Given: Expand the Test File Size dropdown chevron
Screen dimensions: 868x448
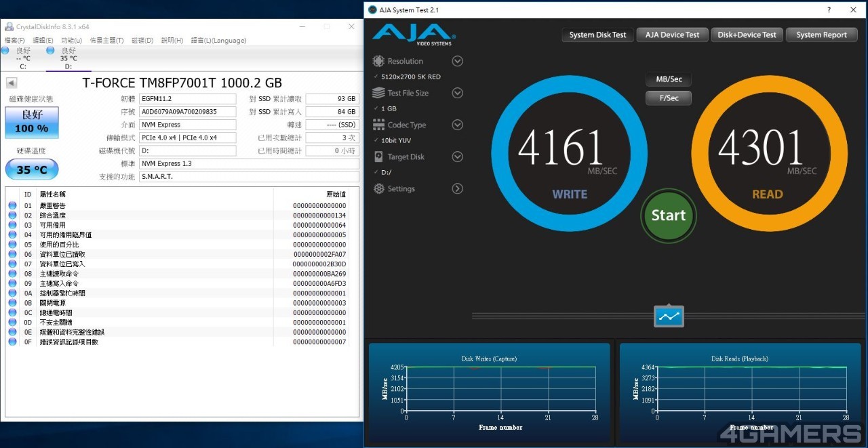Looking at the screenshot, I should click(x=458, y=93).
